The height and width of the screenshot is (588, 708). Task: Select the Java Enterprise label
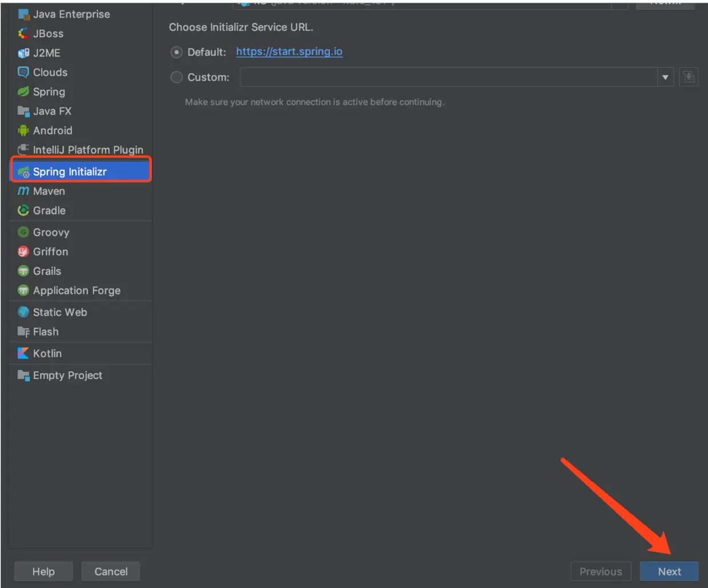pos(71,14)
